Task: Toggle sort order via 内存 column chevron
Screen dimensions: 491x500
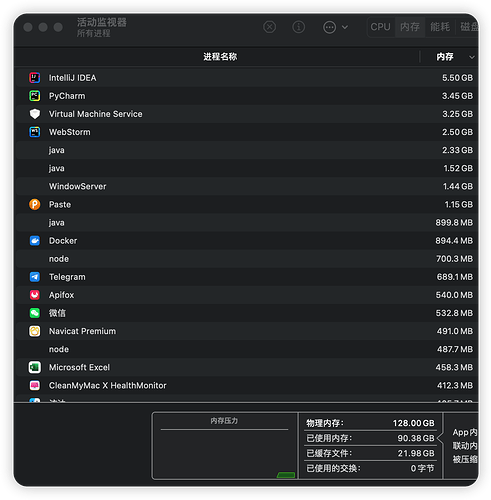Action: pyautogui.click(x=472, y=57)
